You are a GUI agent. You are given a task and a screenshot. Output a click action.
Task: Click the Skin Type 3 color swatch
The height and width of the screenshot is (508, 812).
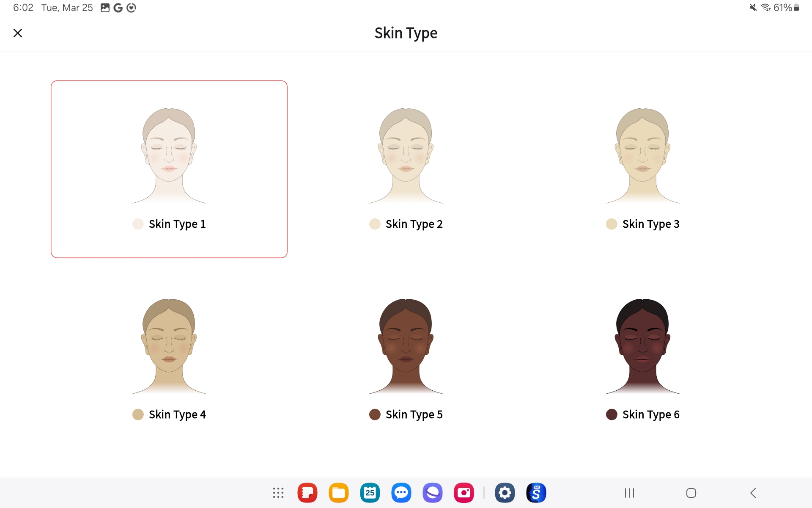click(612, 224)
